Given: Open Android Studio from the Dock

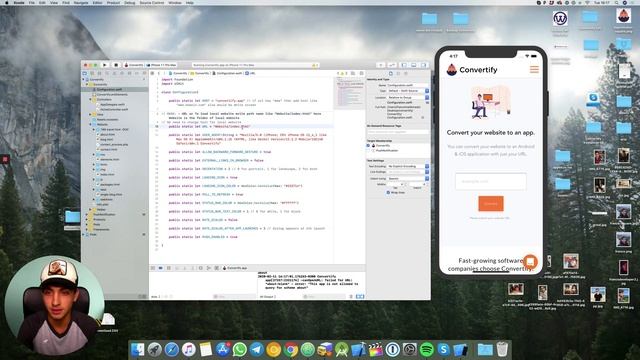Looking at the screenshot, I should point(342,349).
